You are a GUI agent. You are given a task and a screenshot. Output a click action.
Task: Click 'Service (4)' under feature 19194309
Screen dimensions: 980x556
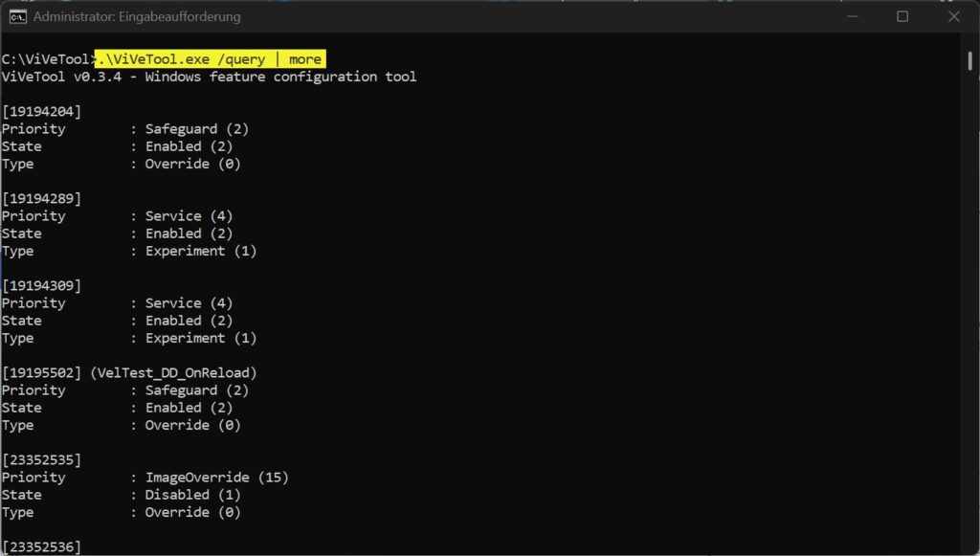pyautogui.click(x=189, y=303)
